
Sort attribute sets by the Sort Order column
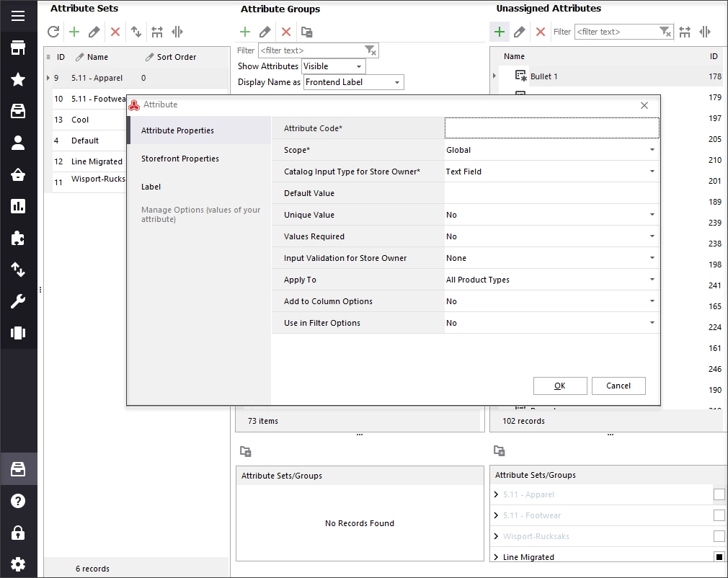[177, 57]
